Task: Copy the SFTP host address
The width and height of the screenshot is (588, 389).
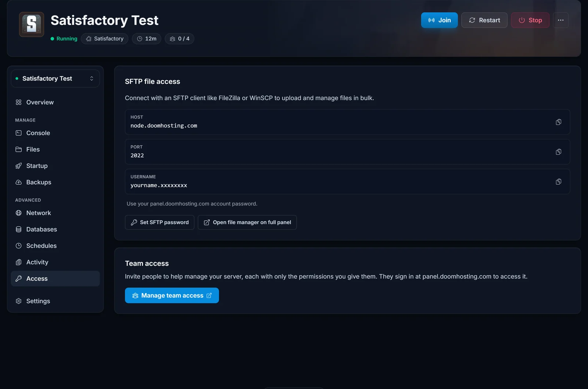Action: [558, 122]
